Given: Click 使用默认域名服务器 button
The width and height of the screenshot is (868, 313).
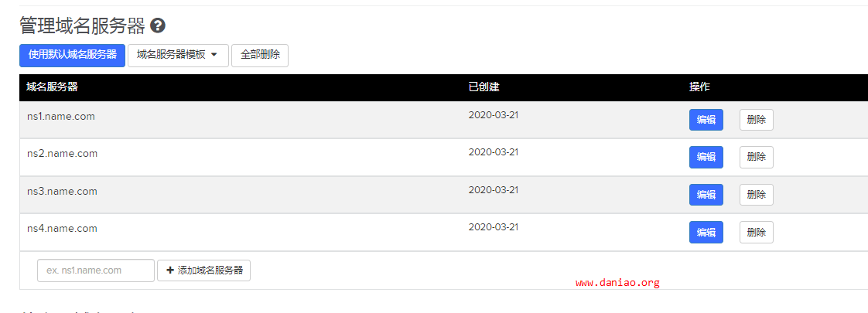Looking at the screenshot, I should [x=73, y=56].
